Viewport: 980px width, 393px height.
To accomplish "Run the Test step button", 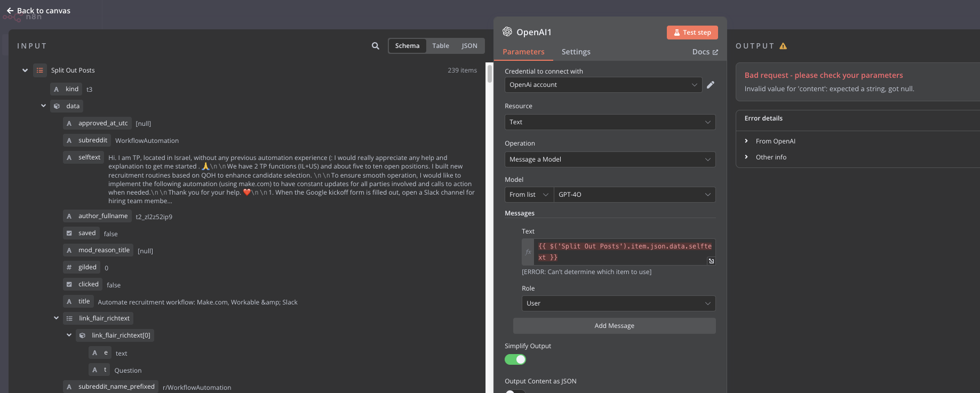I will coord(692,33).
